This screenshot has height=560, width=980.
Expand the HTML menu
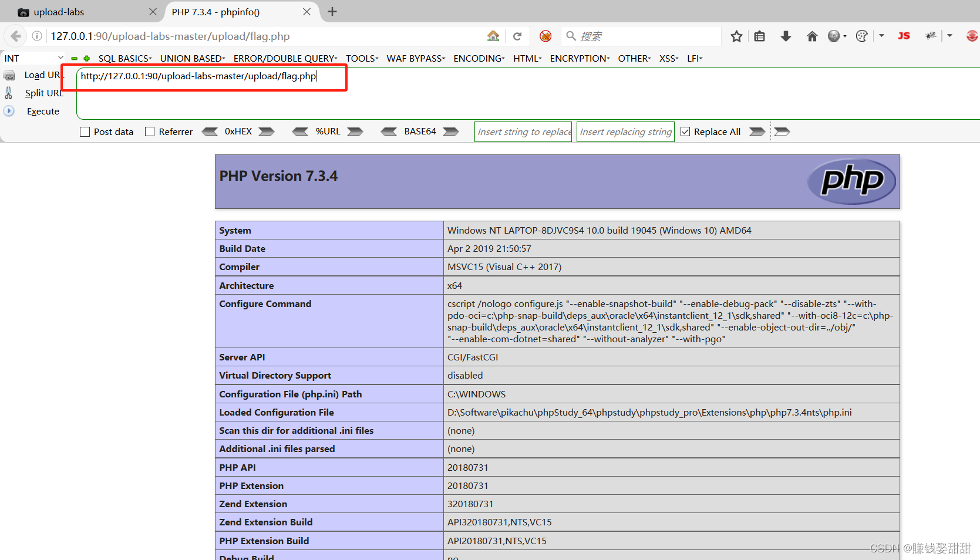coord(527,58)
